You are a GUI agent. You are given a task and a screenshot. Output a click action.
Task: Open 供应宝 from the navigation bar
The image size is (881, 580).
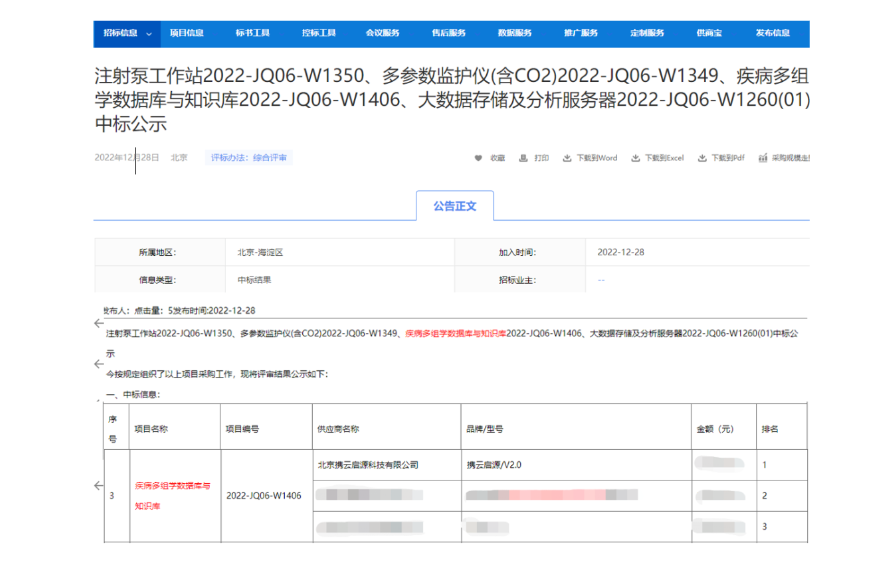coord(710,33)
